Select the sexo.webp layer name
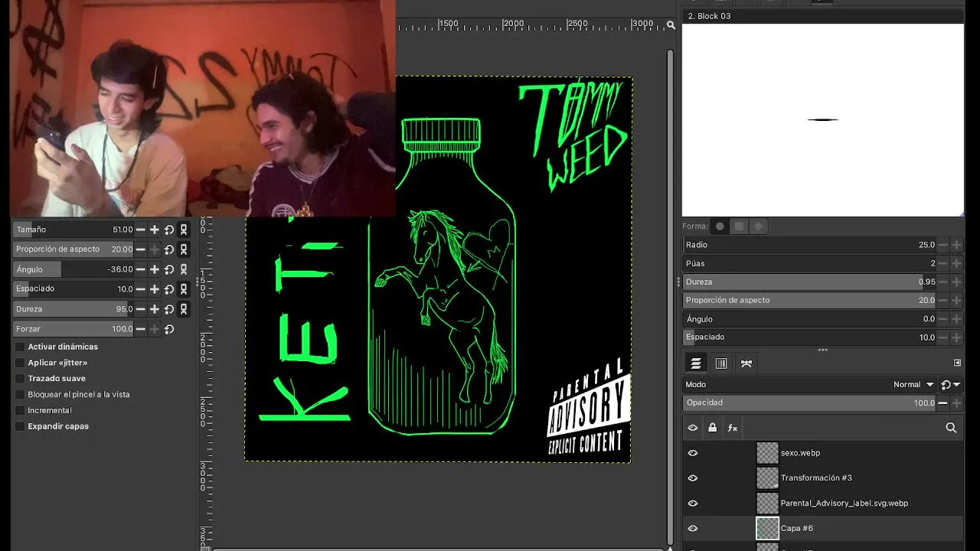This screenshot has height=551, width=980. (800, 453)
